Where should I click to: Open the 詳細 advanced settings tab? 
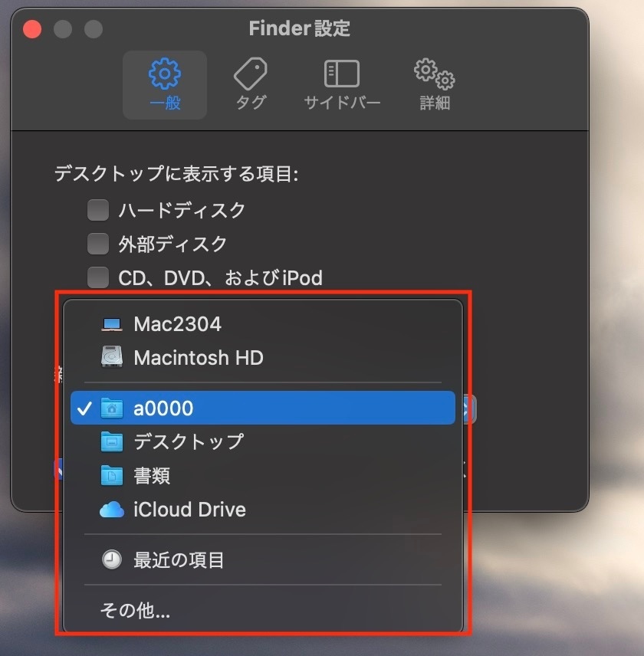pyautogui.click(x=435, y=84)
